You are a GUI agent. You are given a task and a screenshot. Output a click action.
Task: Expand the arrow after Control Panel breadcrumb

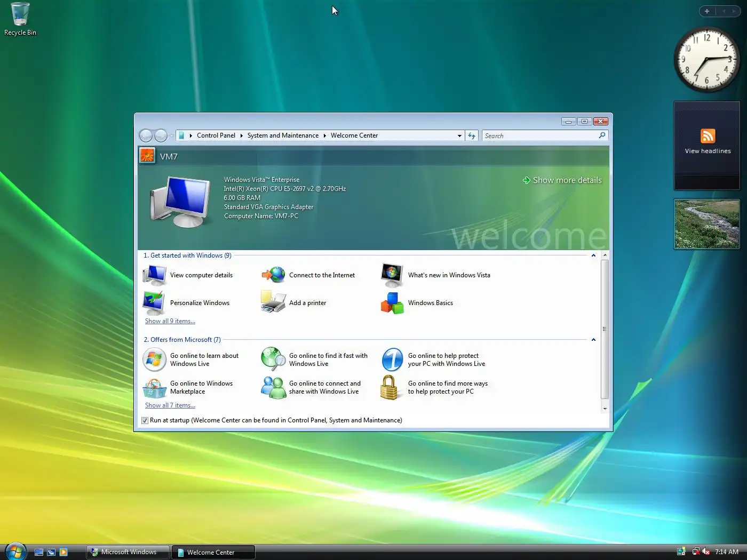241,135
